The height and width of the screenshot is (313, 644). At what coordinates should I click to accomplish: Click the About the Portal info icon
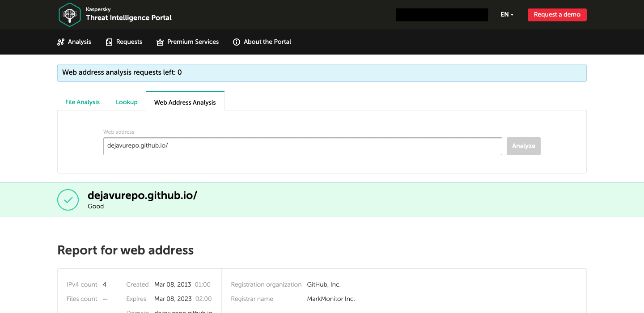pos(237,42)
